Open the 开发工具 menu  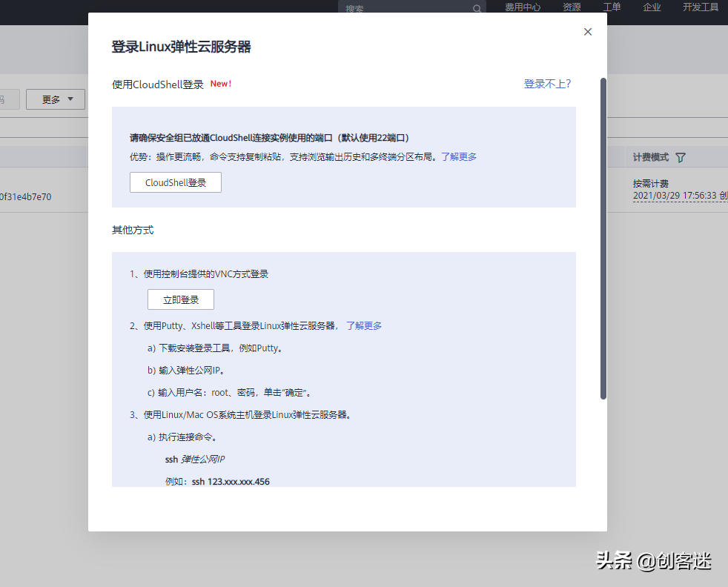point(699,7)
